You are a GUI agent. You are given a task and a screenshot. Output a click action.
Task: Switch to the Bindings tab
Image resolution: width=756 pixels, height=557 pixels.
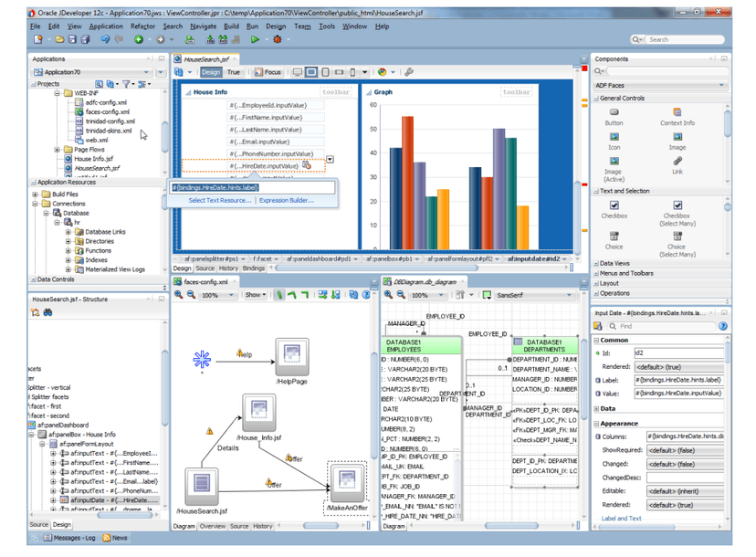click(253, 268)
